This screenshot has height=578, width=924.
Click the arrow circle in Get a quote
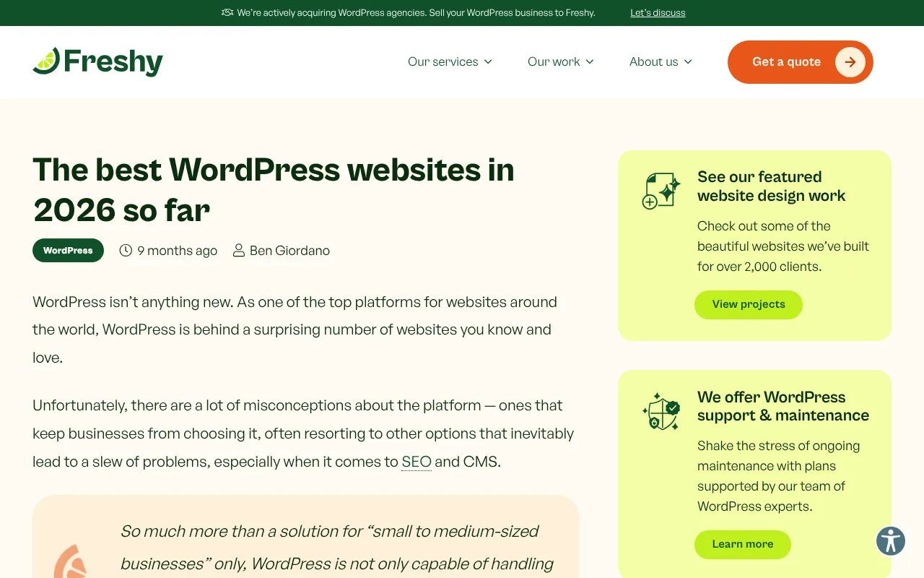[850, 62]
